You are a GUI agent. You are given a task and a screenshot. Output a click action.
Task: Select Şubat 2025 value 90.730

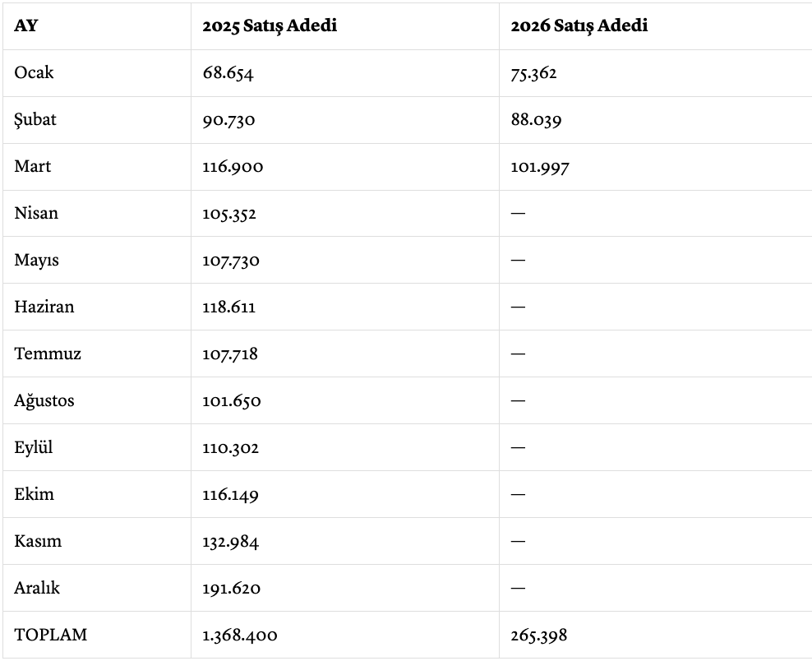tap(228, 120)
